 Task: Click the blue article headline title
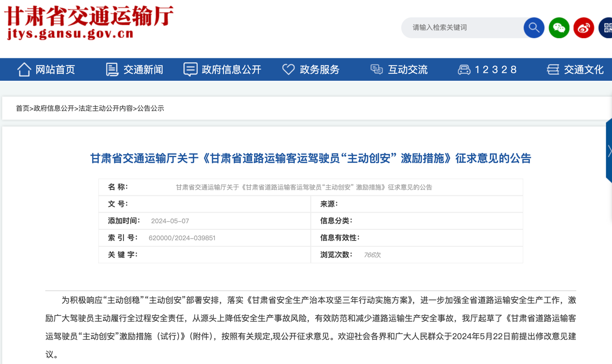[310, 158]
